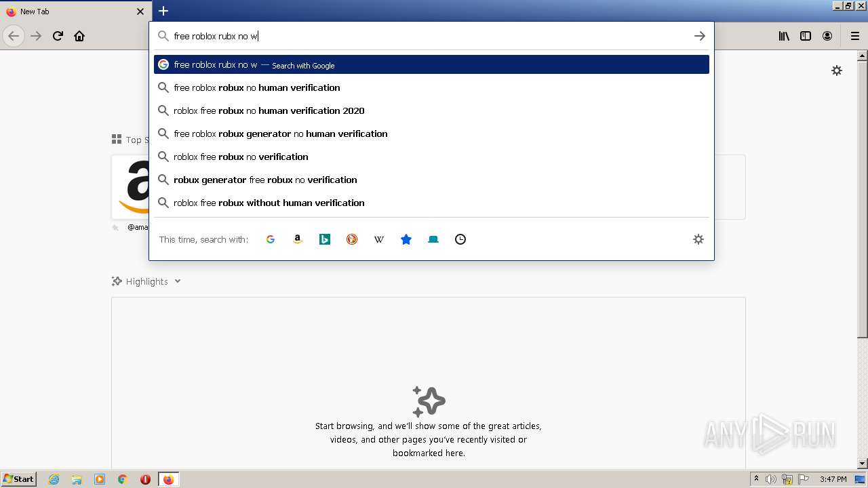Viewport: 868px width, 488px height.
Task: Search this time with DuckDuckGo icon
Action: pos(352,239)
